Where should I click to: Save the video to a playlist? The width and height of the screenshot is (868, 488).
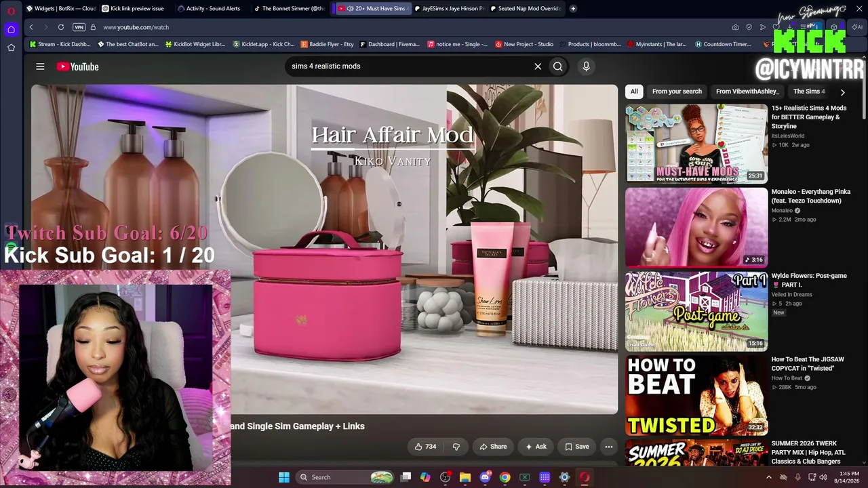[577, 447]
